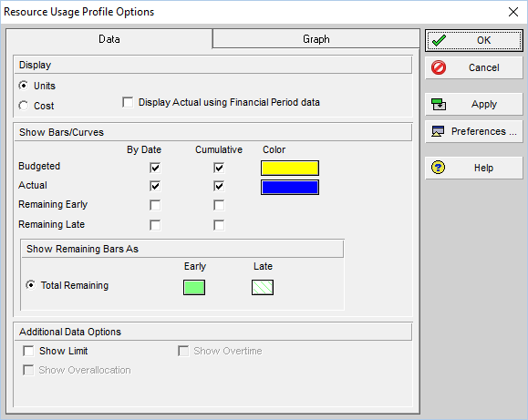Uncheck Budgeted By Date checkbox
This screenshot has height=420, width=528.
pos(155,168)
